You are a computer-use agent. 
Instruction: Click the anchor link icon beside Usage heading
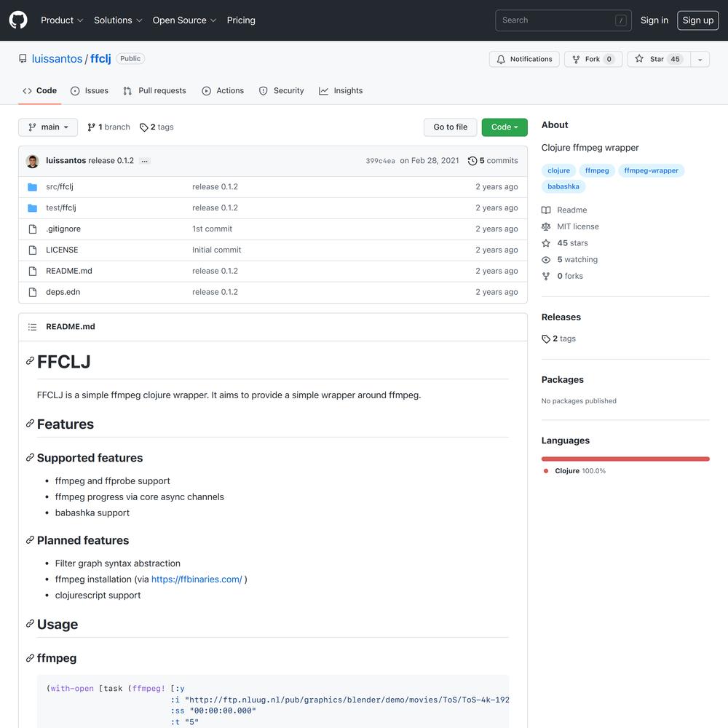click(30, 624)
